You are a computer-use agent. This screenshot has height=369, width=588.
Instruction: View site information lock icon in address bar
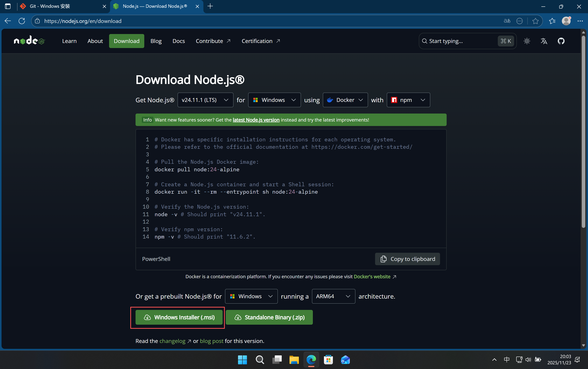pos(37,21)
